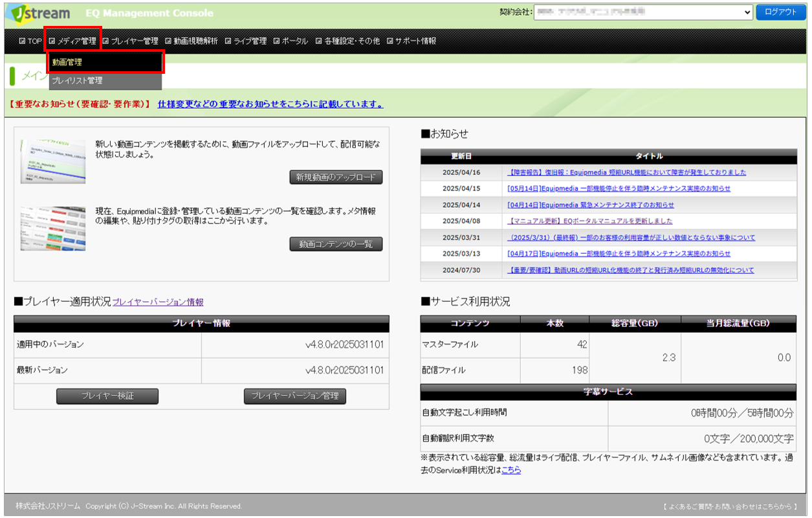Click the icon beside ライブ管理
The image size is (812, 518).
pyautogui.click(x=228, y=41)
